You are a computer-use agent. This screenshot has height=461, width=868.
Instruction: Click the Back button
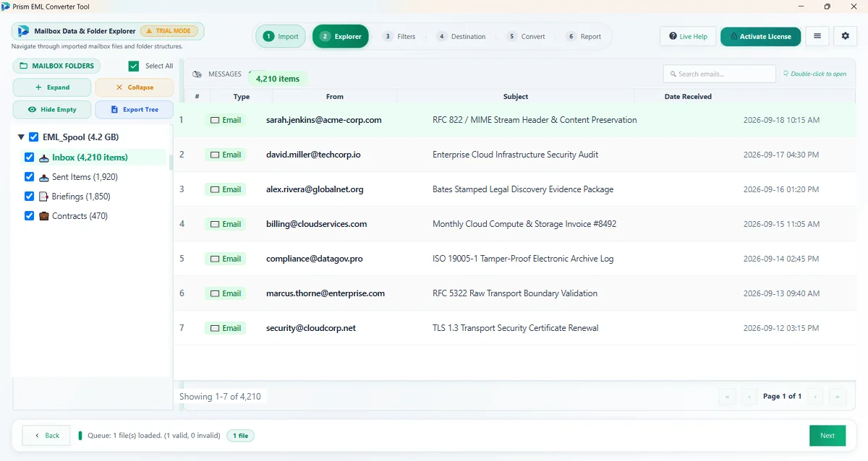[x=46, y=436]
